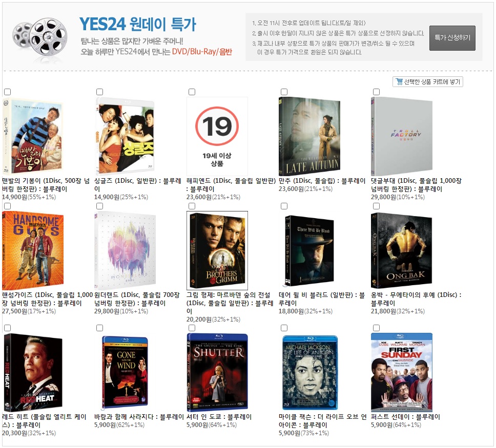This screenshot has width=496, height=448.
Task: Open the Brothers Grimm cover image
Action: click(217, 250)
